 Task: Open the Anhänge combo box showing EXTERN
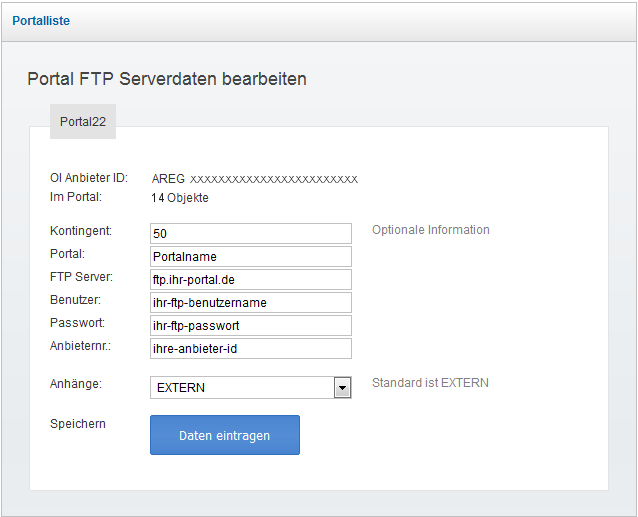(x=250, y=387)
